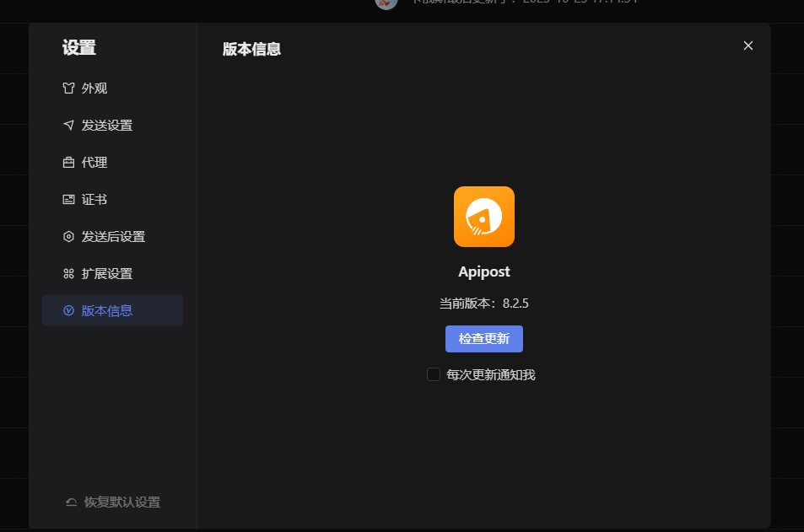This screenshot has height=532, width=804.
Task: Enable the 每次更新通知我 checkbox
Action: click(433, 373)
